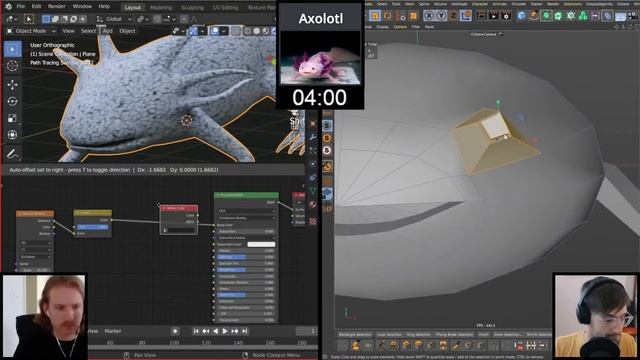This screenshot has height=360, width=640.
Task: Open Christensen-Burley subsurface method dropdown
Action: 246,218
